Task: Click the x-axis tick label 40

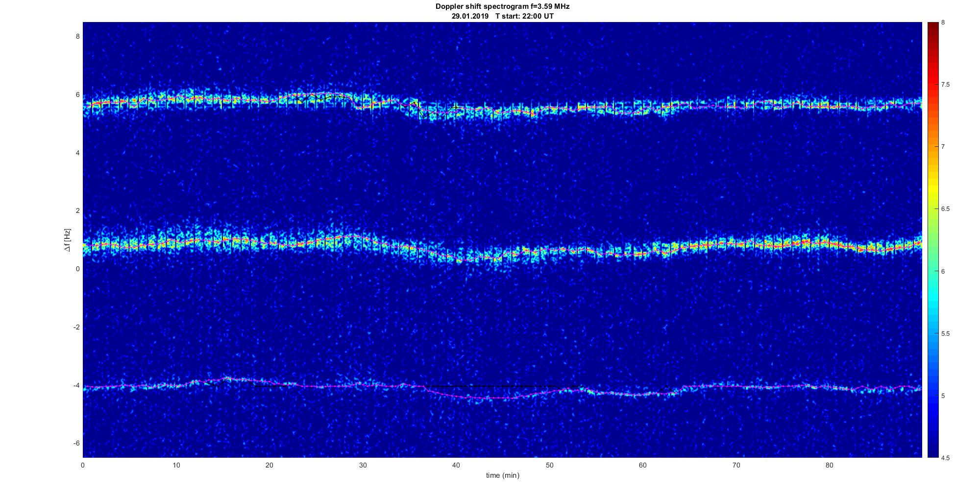Action: (456, 465)
